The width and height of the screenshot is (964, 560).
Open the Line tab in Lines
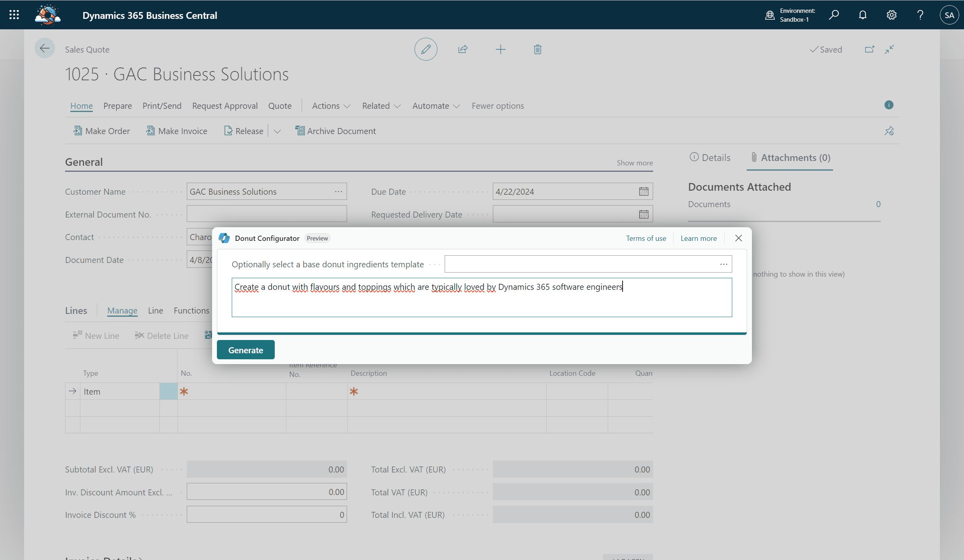pos(155,311)
